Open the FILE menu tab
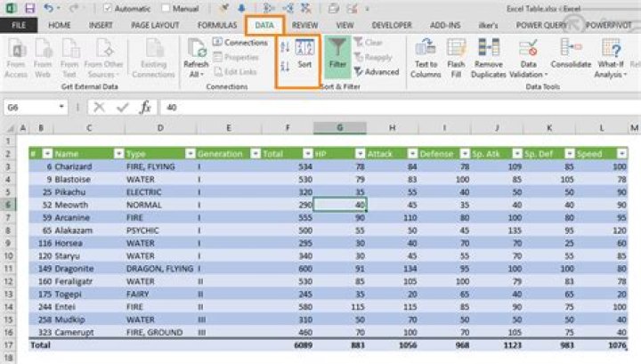 click(18, 26)
